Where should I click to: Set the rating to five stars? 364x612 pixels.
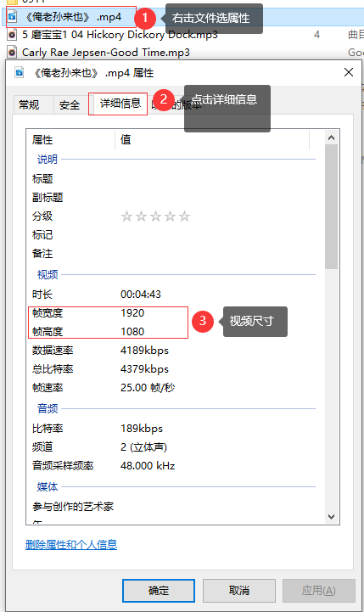[184, 216]
